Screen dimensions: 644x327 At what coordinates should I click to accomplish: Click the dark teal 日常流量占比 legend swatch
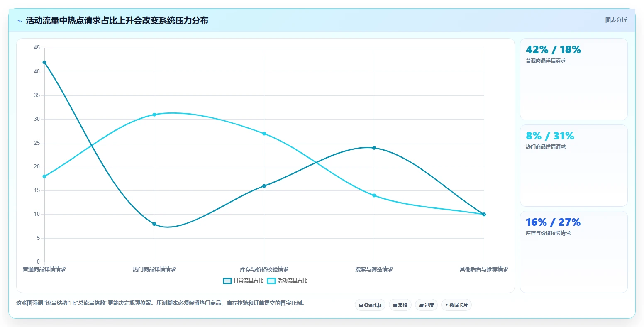pyautogui.click(x=227, y=281)
